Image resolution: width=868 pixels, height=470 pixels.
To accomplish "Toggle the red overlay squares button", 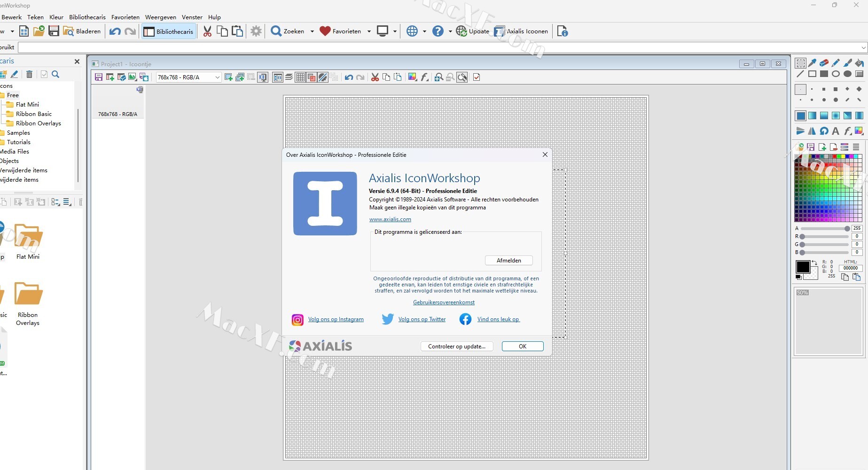I will (312, 77).
